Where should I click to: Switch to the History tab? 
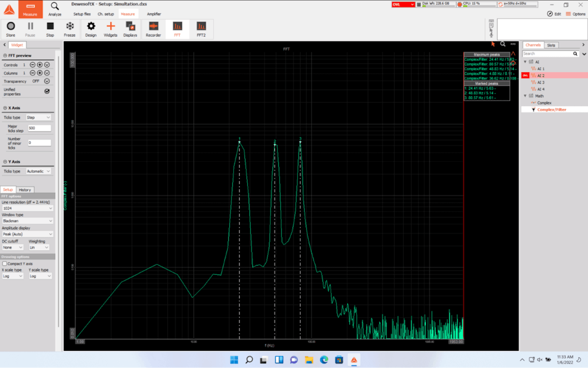tap(25, 189)
